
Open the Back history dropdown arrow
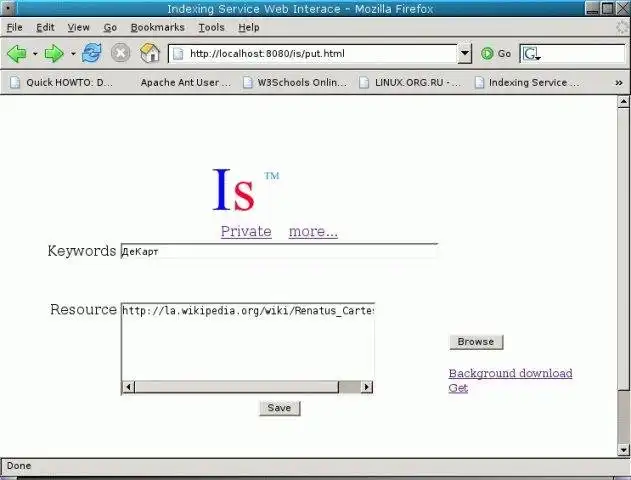35,54
